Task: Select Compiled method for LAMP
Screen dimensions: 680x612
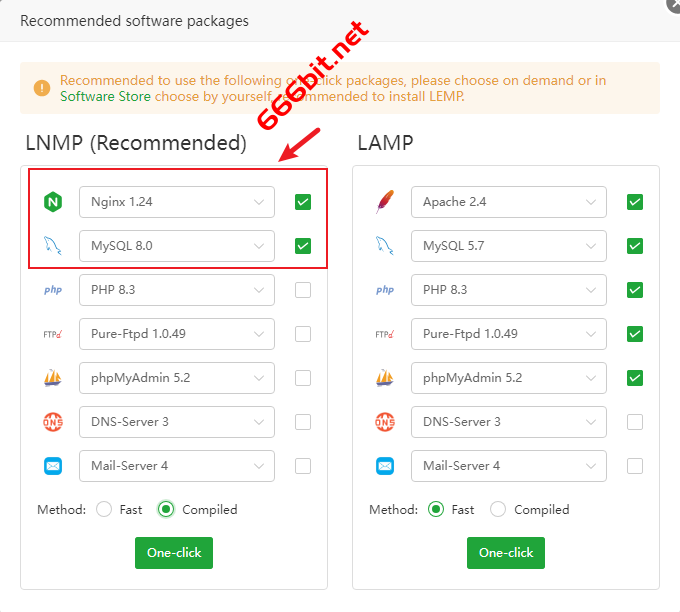Action: coord(498,509)
